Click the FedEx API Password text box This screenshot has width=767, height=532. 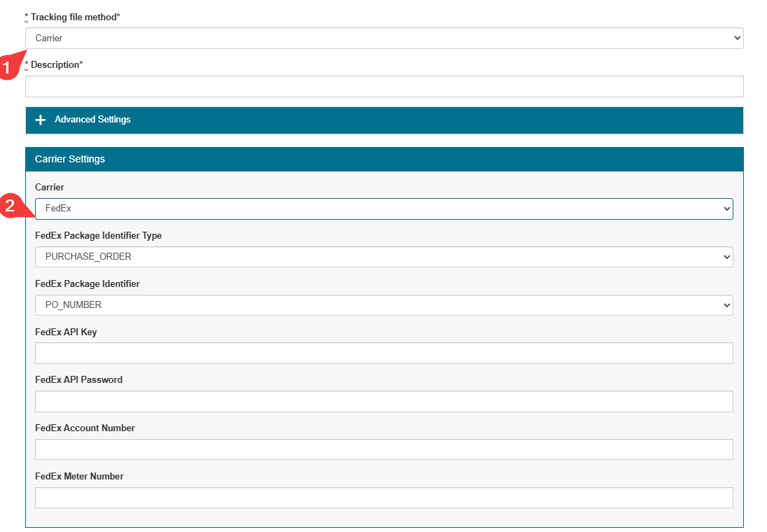tap(384, 401)
